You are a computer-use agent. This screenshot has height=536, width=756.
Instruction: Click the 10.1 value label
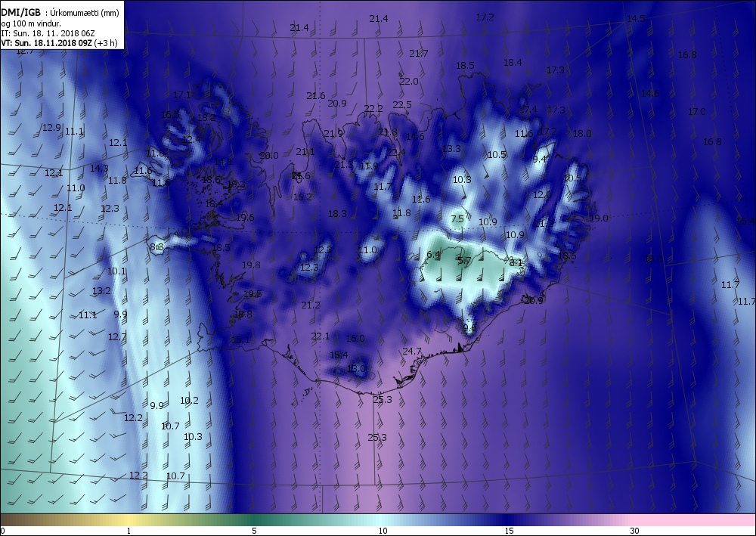[x=116, y=271]
